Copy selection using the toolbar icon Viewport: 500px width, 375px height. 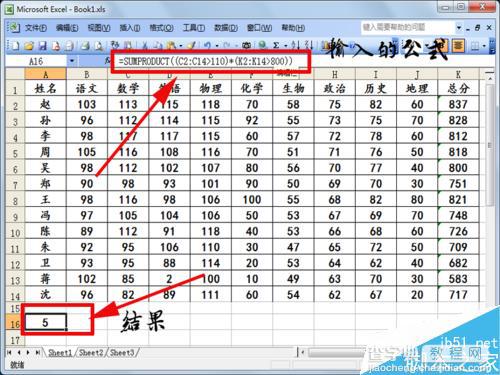(158, 46)
